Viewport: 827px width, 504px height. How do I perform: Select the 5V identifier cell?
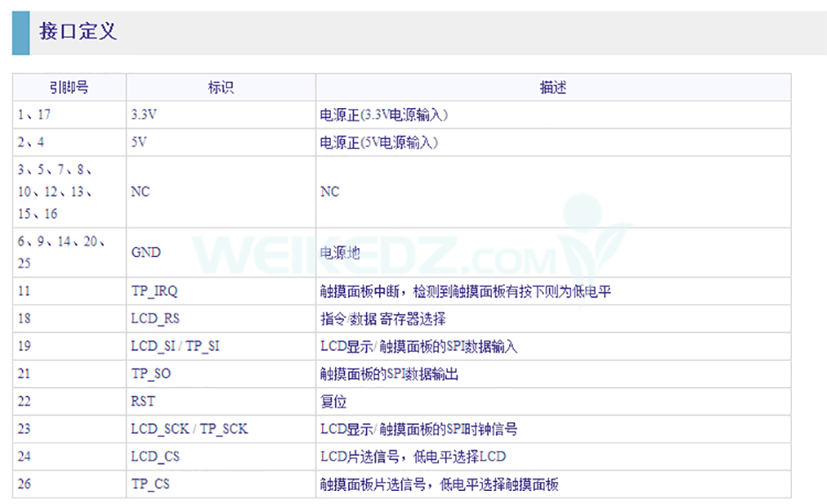[221, 142]
